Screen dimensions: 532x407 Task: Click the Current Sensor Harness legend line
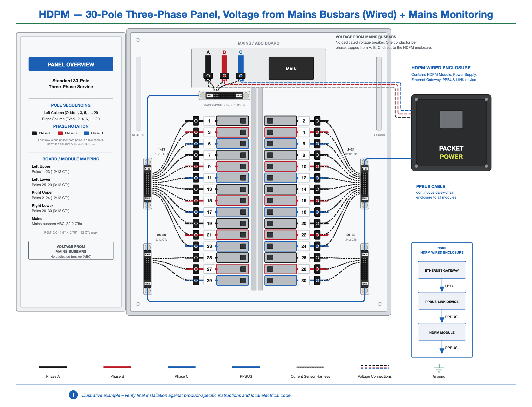(x=310, y=367)
